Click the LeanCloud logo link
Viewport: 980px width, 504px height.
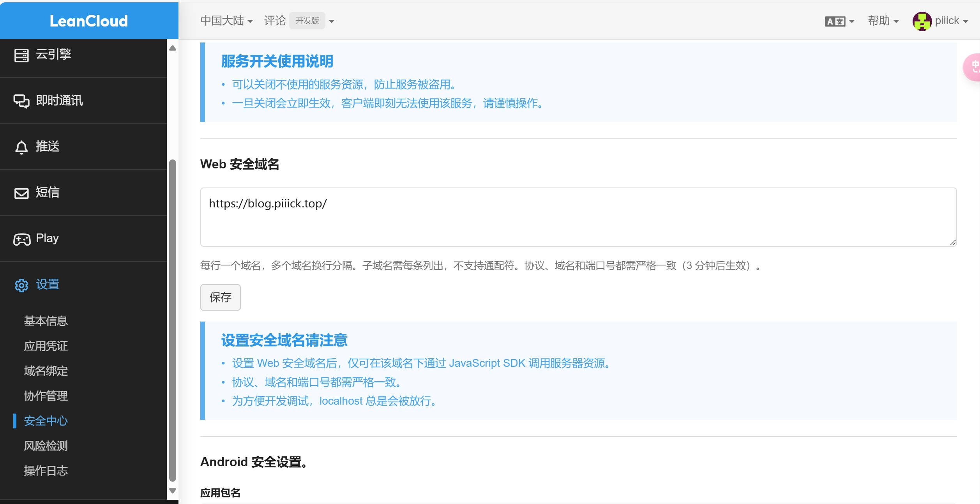coord(89,21)
